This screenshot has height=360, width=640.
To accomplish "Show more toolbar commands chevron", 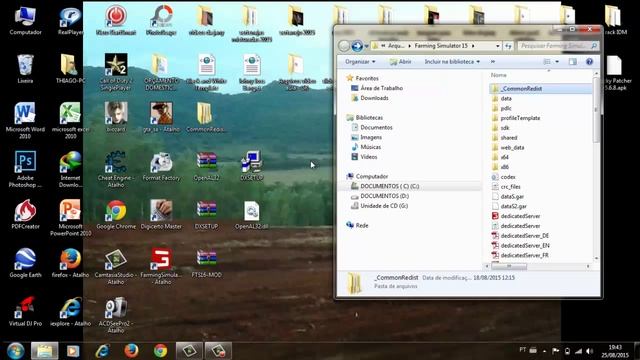I will pyautogui.click(x=493, y=62).
